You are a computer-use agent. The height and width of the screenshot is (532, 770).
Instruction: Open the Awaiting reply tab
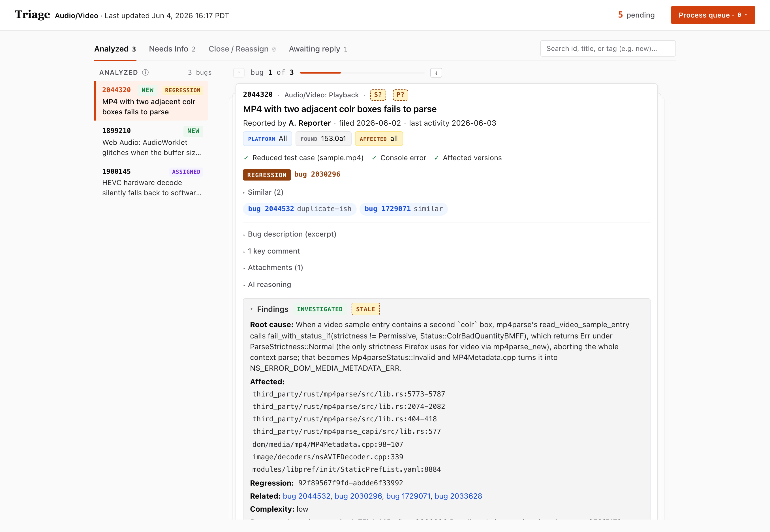tap(318, 49)
